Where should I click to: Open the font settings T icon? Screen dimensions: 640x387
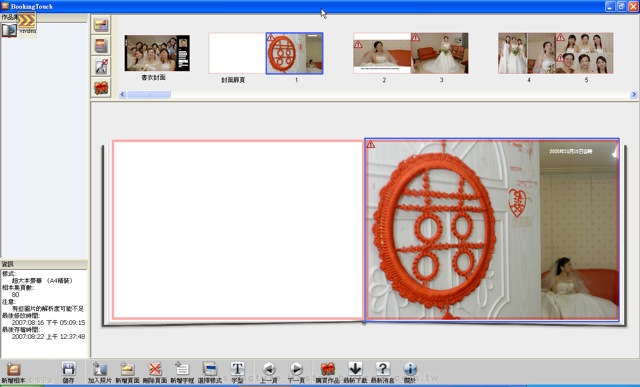click(237, 369)
